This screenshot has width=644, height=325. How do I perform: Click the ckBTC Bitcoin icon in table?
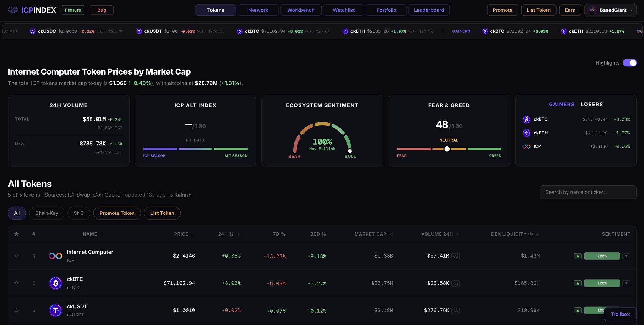click(56, 283)
